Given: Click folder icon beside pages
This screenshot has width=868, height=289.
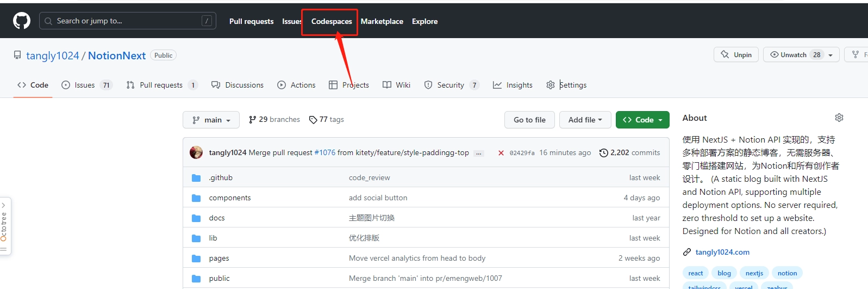Looking at the screenshot, I should tap(196, 258).
